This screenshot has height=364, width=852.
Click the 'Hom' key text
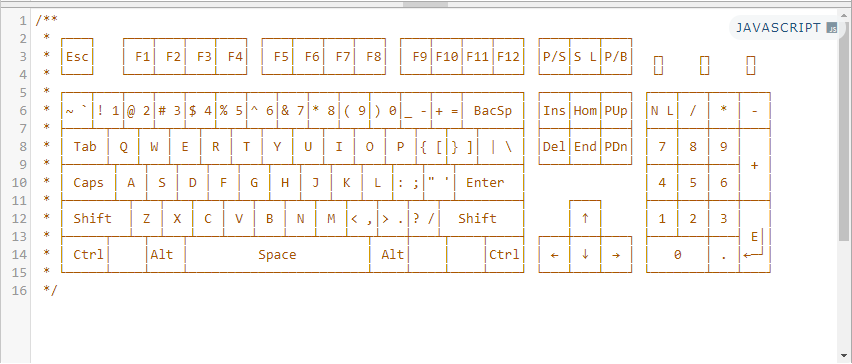pyautogui.click(x=585, y=111)
